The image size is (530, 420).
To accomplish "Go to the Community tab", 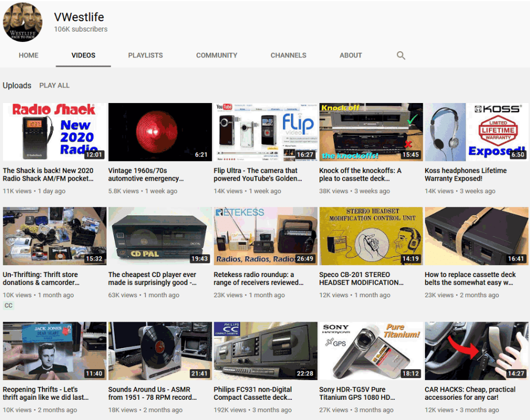I will (216, 55).
